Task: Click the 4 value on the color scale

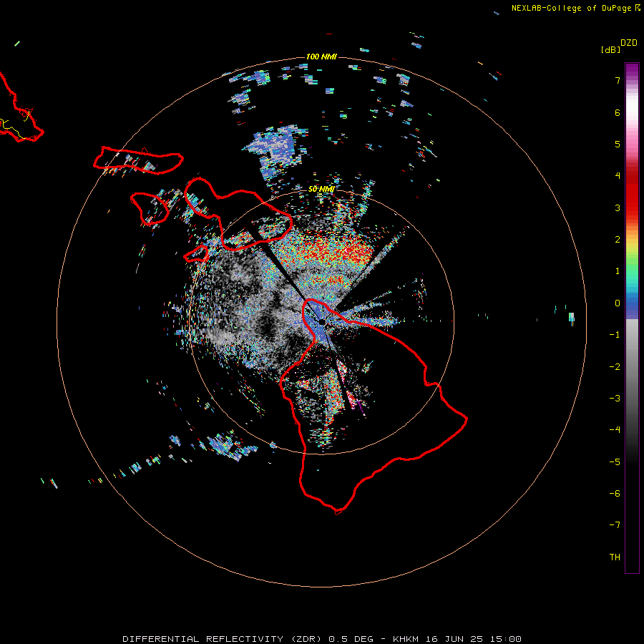Action: tap(618, 176)
